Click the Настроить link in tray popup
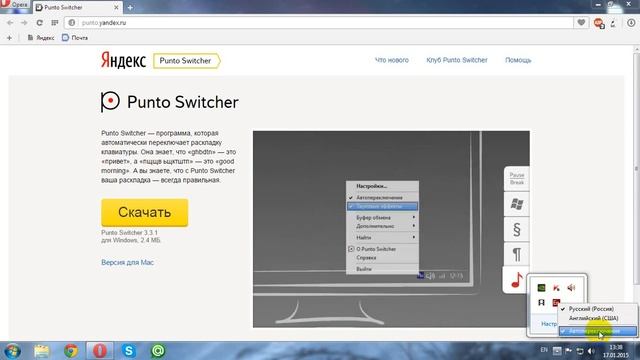Screen dimensions: 640x360 [x=549, y=324]
